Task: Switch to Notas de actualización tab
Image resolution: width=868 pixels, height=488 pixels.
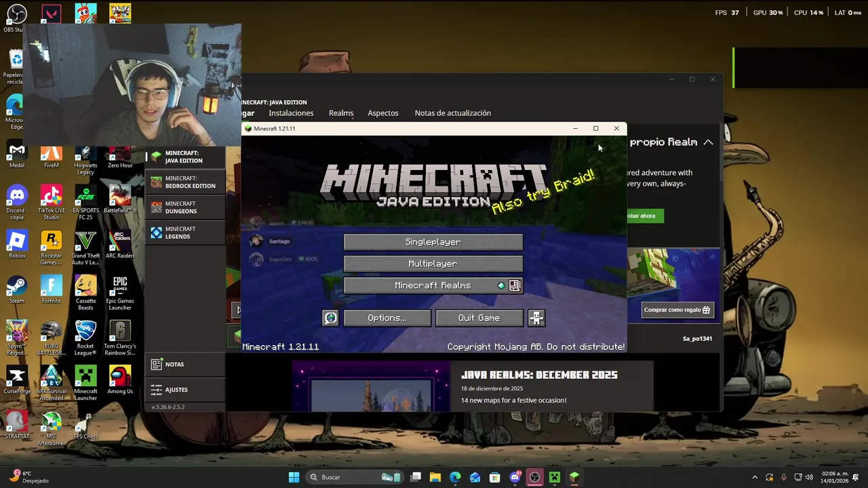Action: click(453, 113)
